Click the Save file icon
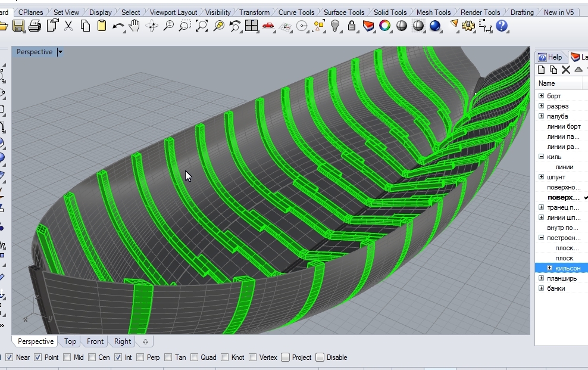This screenshot has width=588, height=370. (19, 26)
